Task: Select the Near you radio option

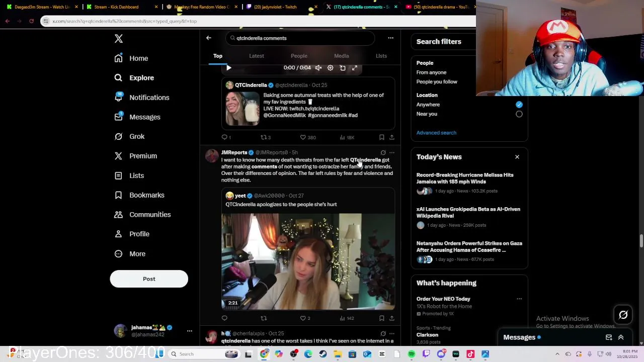Action: tap(519, 114)
